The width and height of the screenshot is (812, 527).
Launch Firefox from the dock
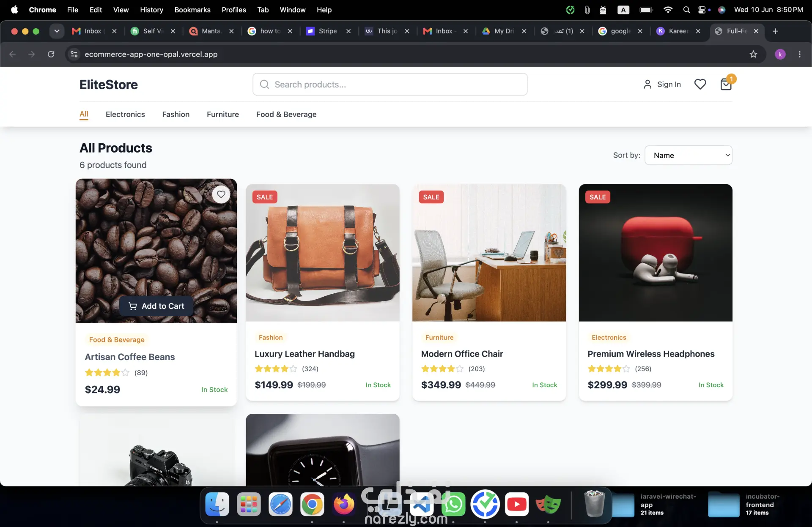(343, 504)
